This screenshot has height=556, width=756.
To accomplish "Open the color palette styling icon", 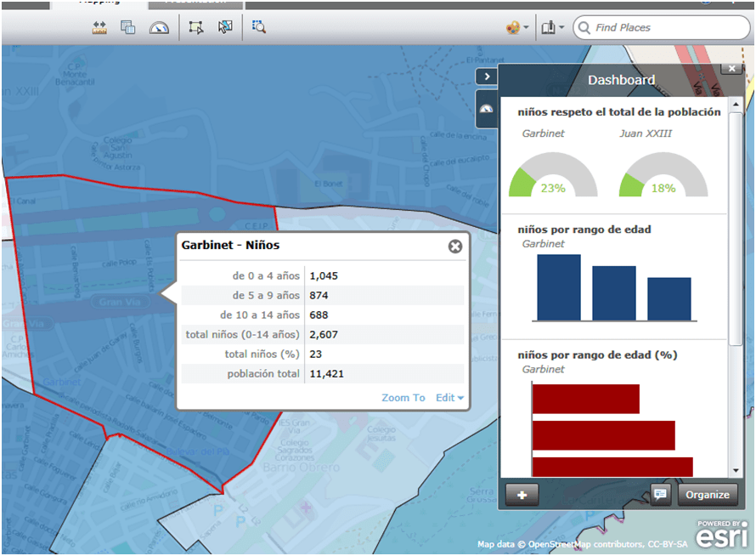I will pos(513,27).
